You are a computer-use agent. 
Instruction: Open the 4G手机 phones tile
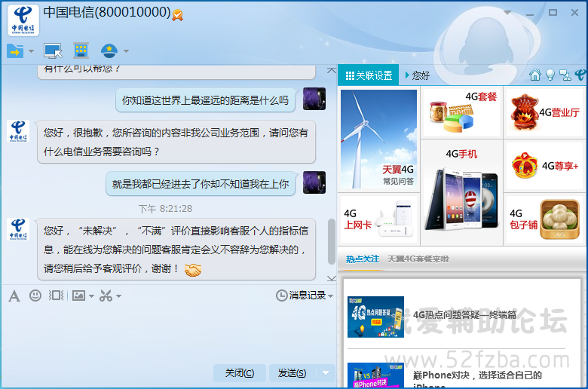pos(462,192)
